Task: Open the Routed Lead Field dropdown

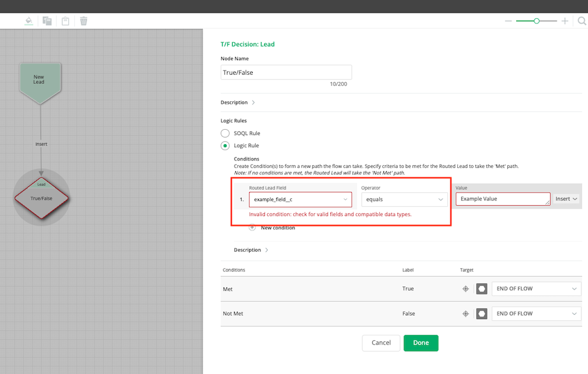Action: [300, 200]
